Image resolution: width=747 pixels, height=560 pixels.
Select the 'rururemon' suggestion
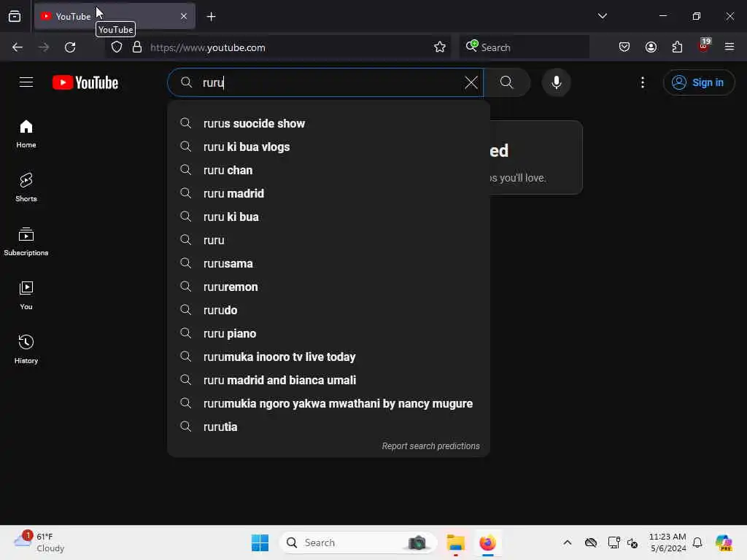329,287
